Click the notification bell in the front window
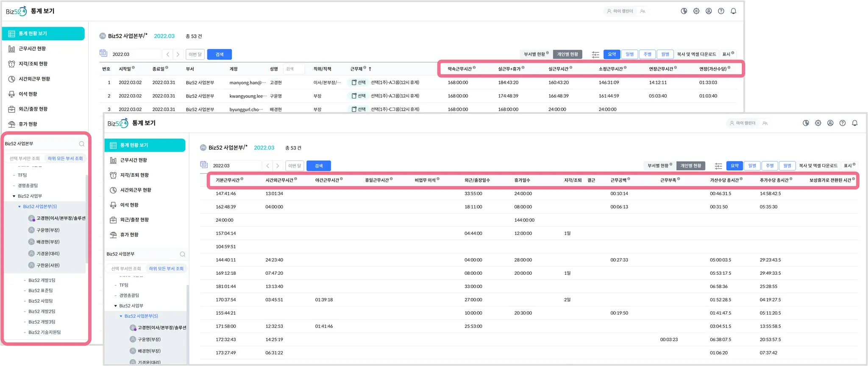The height and width of the screenshot is (366, 868). 855,123
